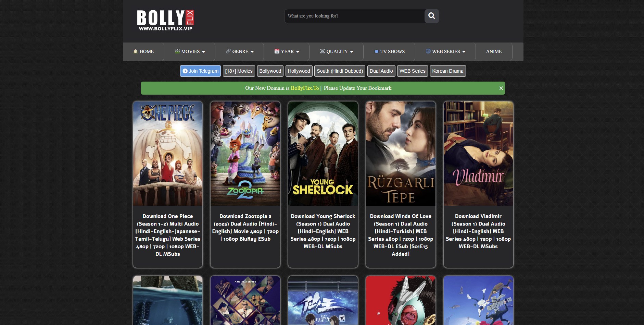Image resolution: width=644 pixels, height=325 pixels.
Task: Click the calendar icon beside YEAR
Action: (277, 51)
